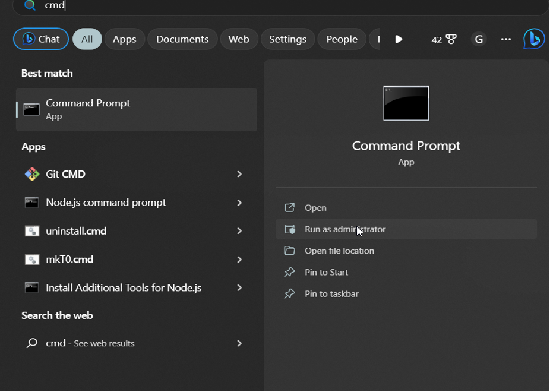Click the Git CMD colorful icon
550x392 pixels.
[32, 174]
